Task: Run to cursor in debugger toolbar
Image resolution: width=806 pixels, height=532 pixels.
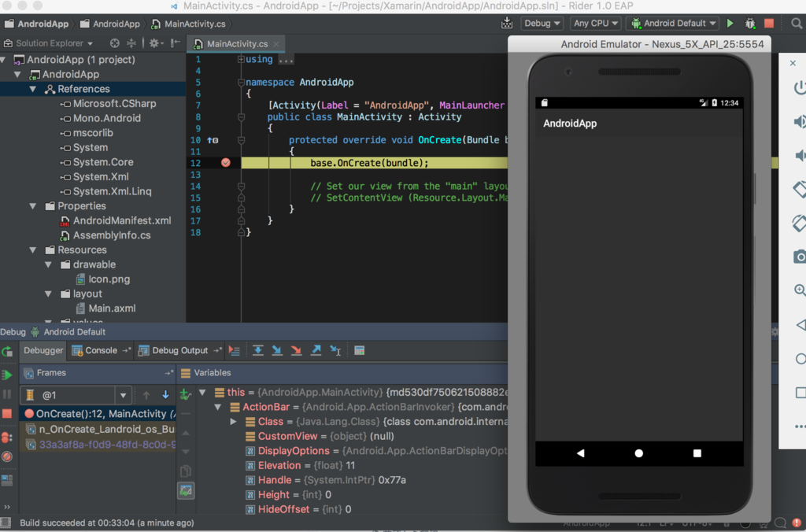Action: click(x=335, y=350)
